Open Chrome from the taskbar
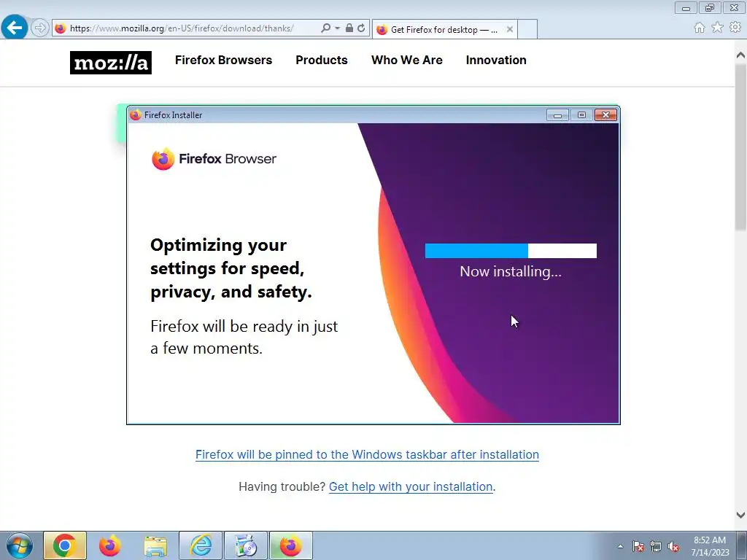 [x=65, y=545]
